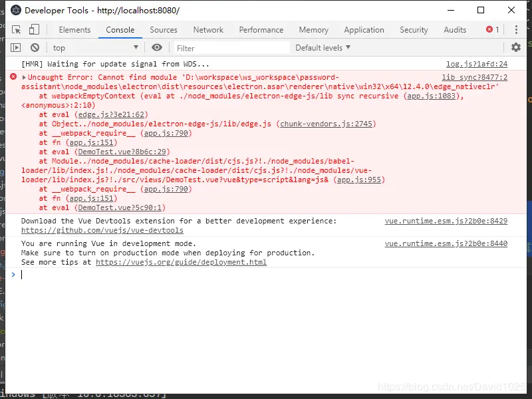Open the Application tab

[364, 30]
